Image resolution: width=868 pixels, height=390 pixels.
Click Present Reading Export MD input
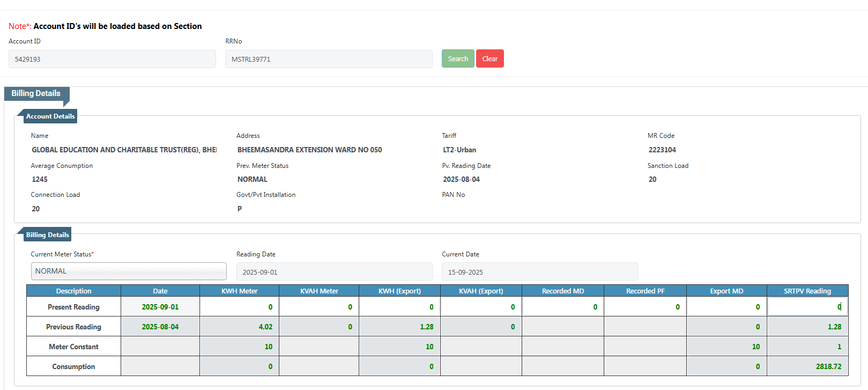pyautogui.click(x=726, y=307)
